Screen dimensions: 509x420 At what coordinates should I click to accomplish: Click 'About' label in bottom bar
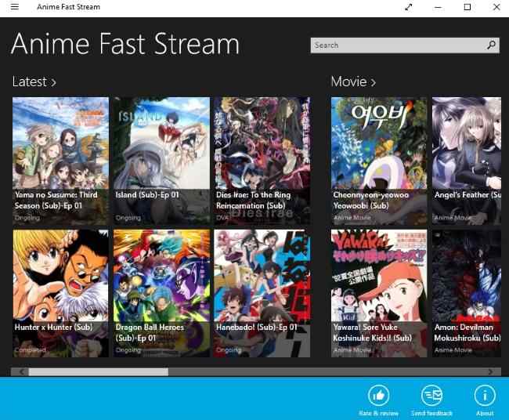coord(485,413)
